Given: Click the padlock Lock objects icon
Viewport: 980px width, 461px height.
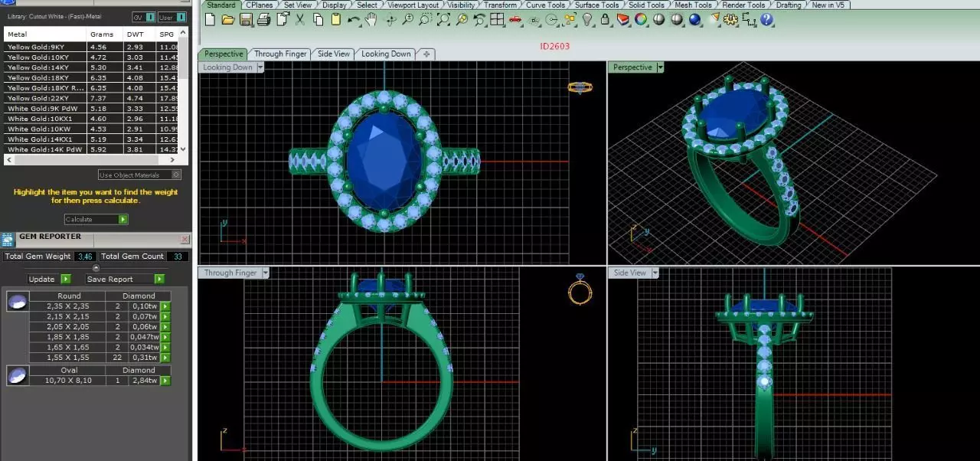Looking at the screenshot, I should (605, 19).
